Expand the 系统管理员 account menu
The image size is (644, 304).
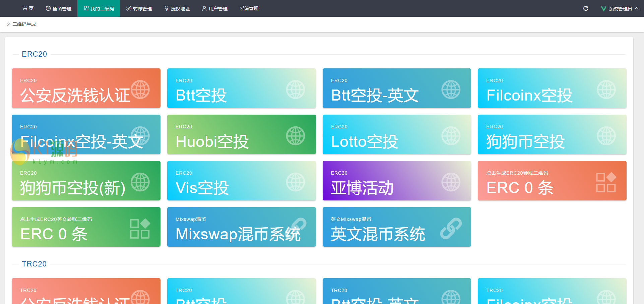click(620, 8)
